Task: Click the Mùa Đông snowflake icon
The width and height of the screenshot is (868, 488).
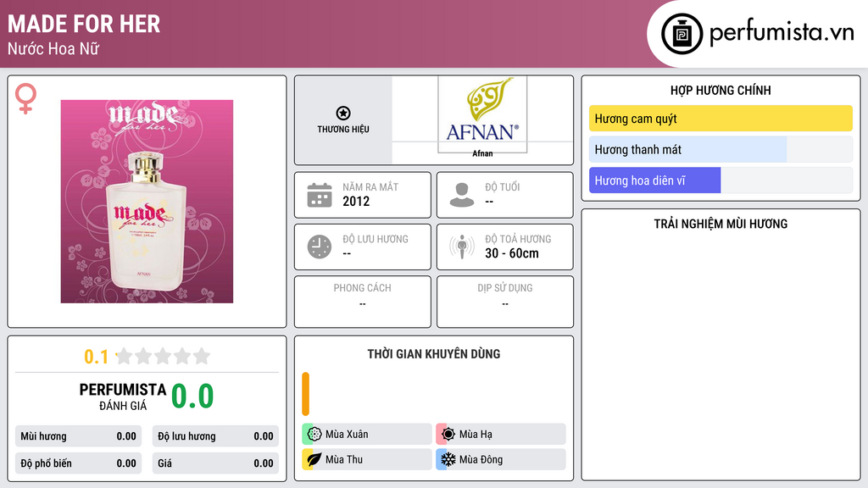Action: pyautogui.click(x=448, y=459)
